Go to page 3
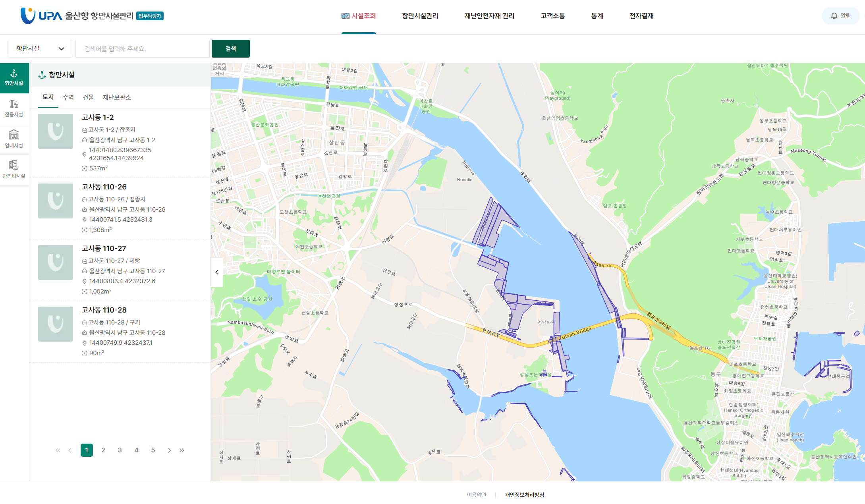Screen dimensions: 865x504 (x=120, y=450)
